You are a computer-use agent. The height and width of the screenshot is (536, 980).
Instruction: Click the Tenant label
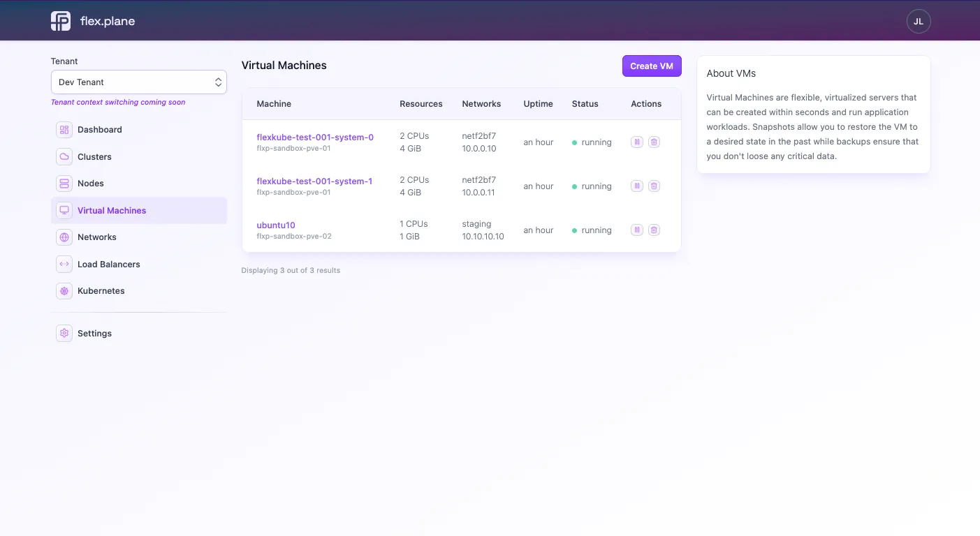point(64,61)
